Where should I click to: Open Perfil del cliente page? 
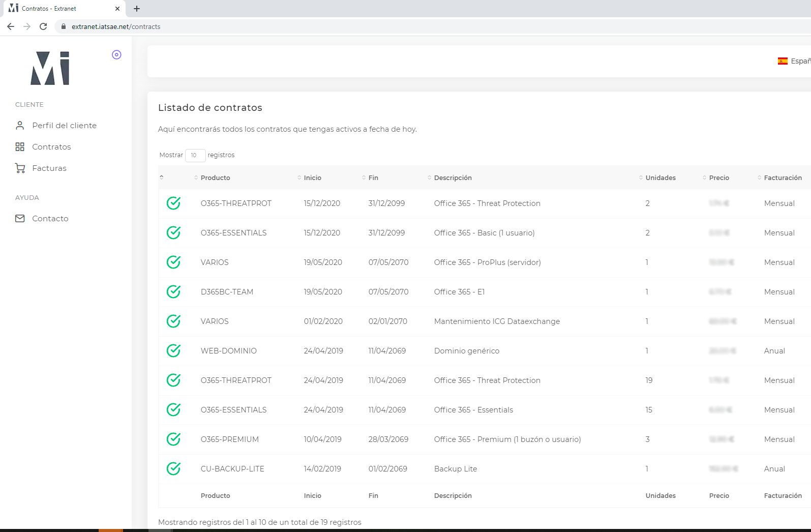(x=64, y=126)
